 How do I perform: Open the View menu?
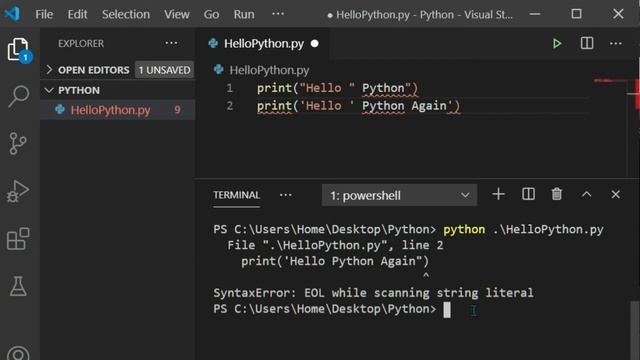coord(177,14)
